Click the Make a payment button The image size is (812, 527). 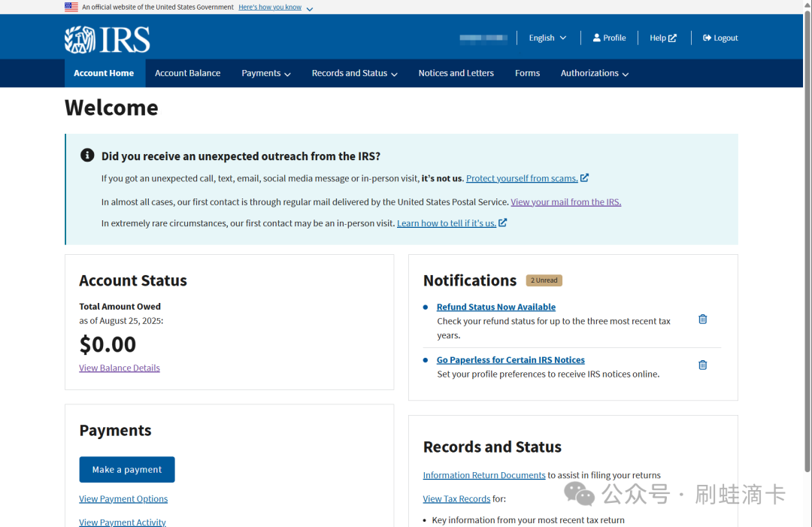tap(127, 470)
